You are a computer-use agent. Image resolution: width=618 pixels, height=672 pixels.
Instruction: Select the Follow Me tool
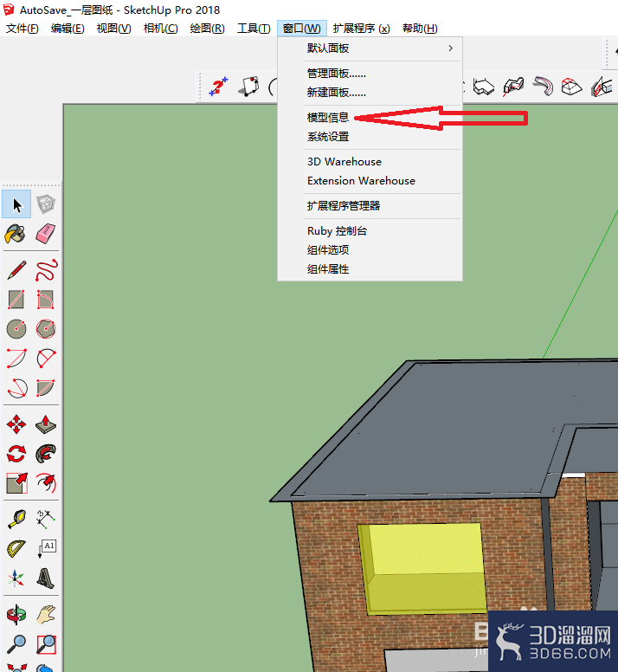(x=45, y=454)
